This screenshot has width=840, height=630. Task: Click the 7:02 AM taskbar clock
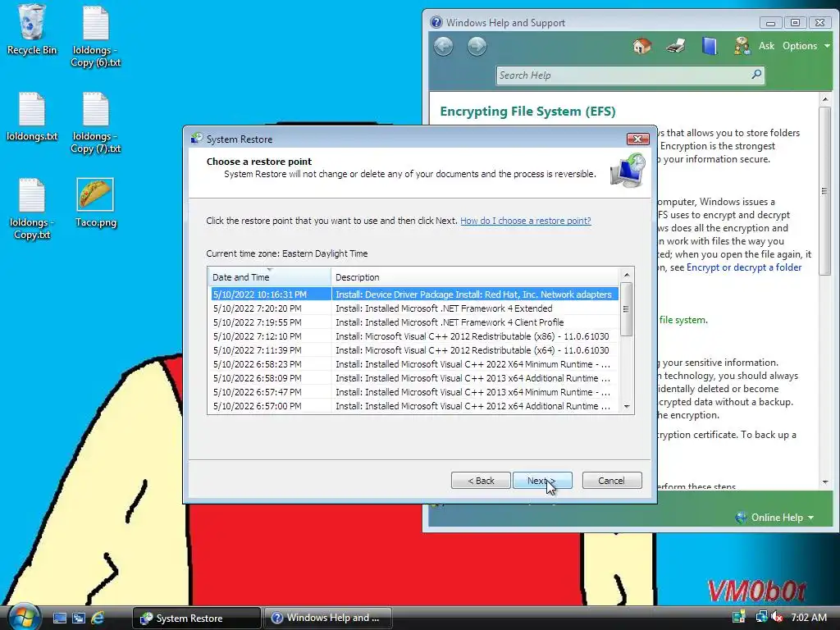click(x=809, y=617)
